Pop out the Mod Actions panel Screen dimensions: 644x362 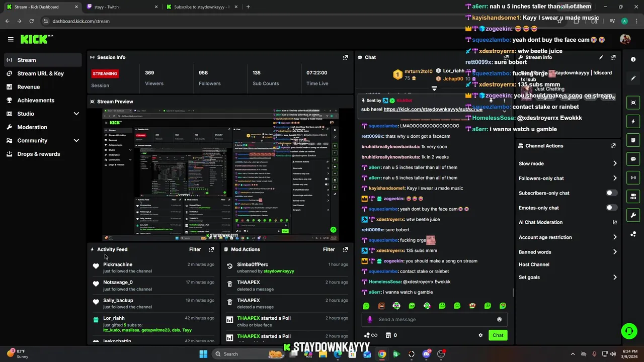(345, 249)
